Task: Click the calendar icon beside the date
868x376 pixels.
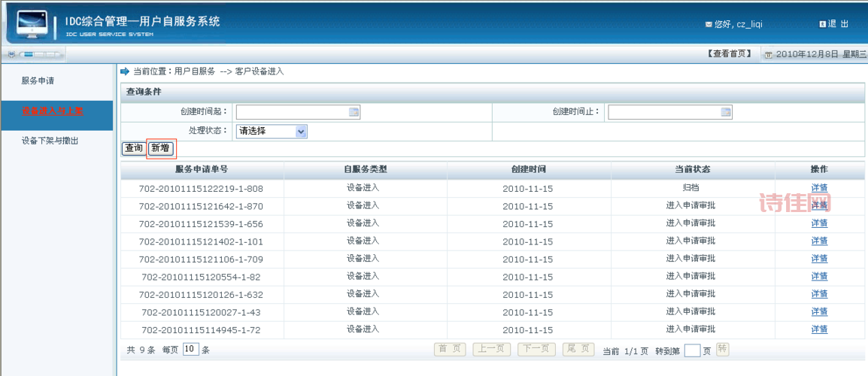Action: tap(768, 54)
